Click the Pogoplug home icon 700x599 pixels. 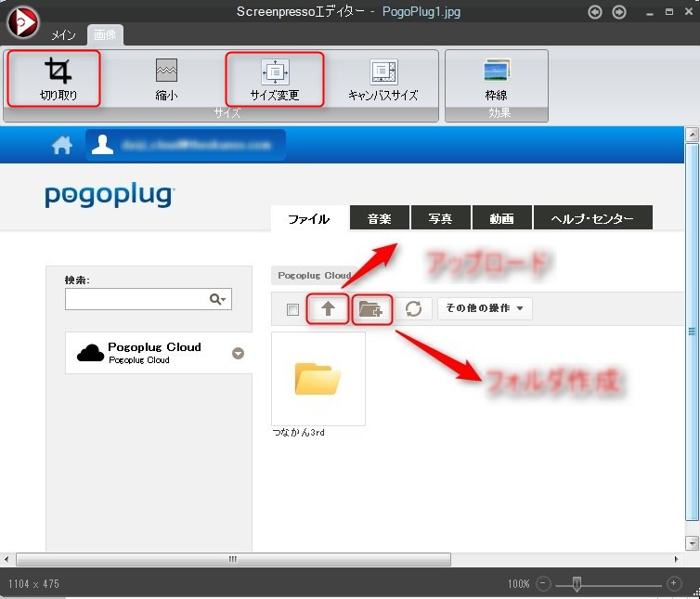coord(62,145)
